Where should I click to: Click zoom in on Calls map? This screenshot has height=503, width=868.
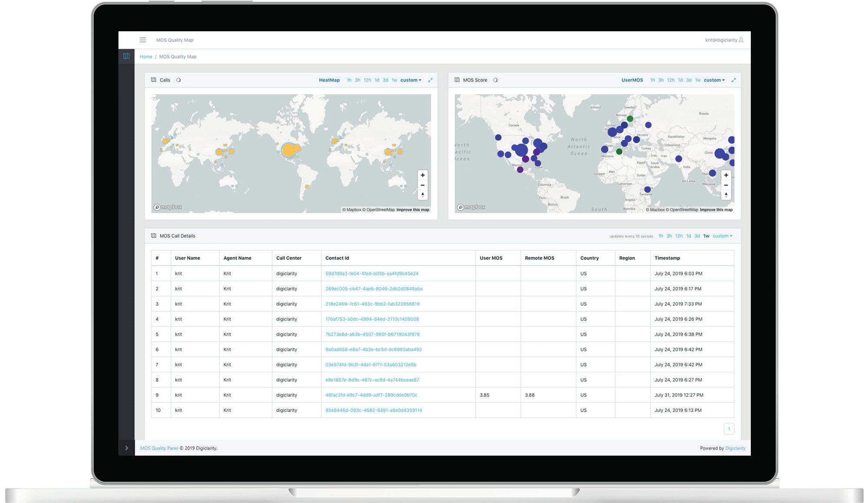[x=423, y=175]
